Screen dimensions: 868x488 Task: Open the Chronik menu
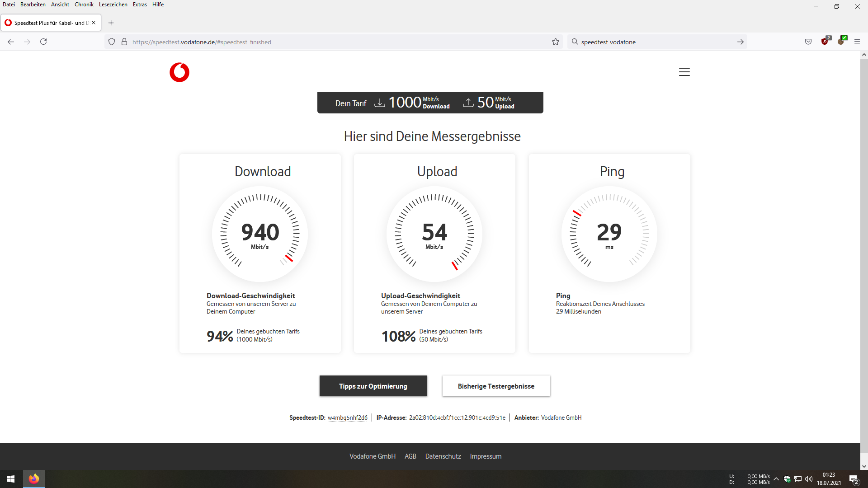pos(84,5)
